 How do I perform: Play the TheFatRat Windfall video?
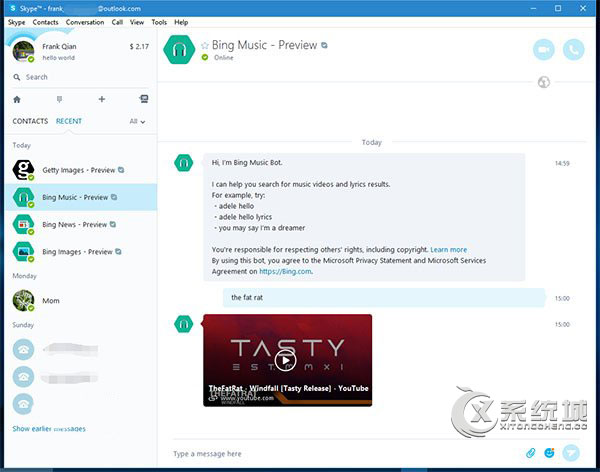coord(285,361)
